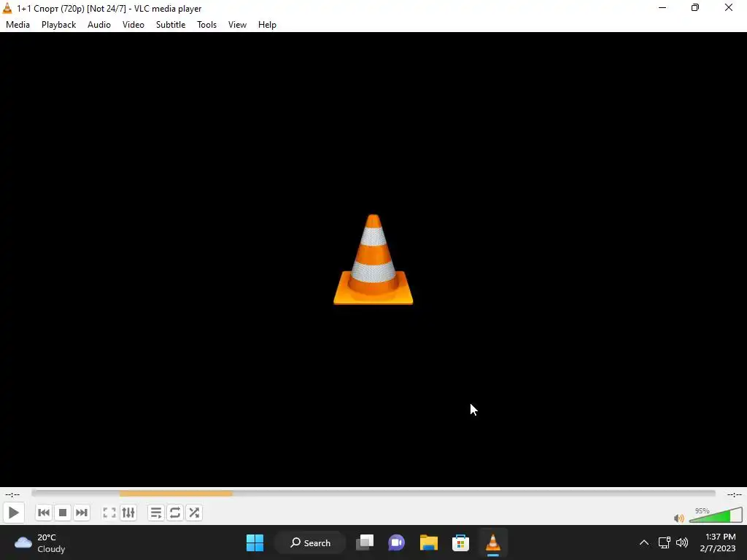The height and width of the screenshot is (560, 747).
Task: Open the Chat app on taskbar
Action: point(396,542)
